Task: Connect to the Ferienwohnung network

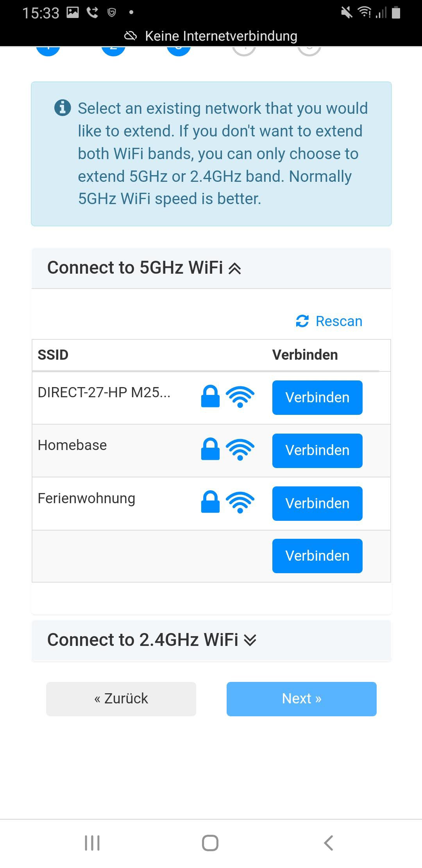Action: point(317,503)
